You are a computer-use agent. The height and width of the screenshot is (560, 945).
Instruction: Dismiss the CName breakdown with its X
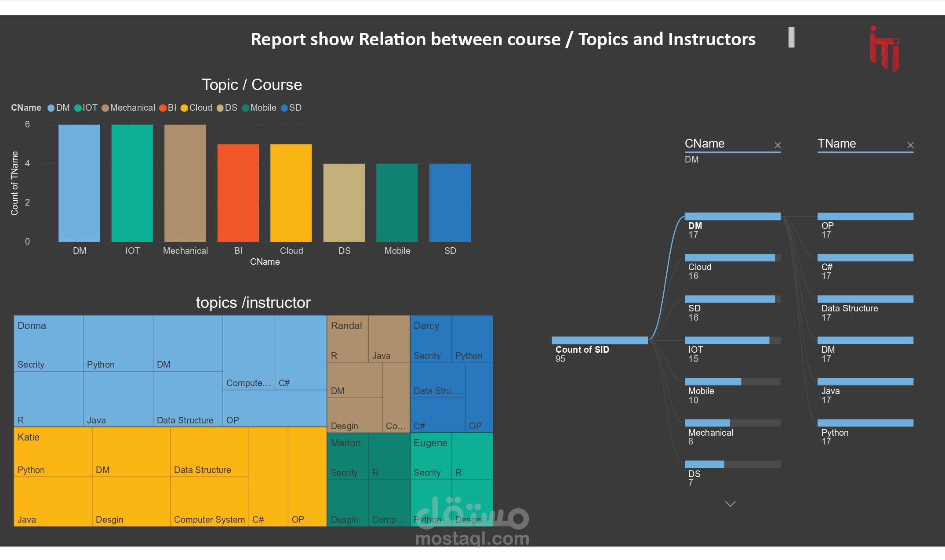(778, 145)
